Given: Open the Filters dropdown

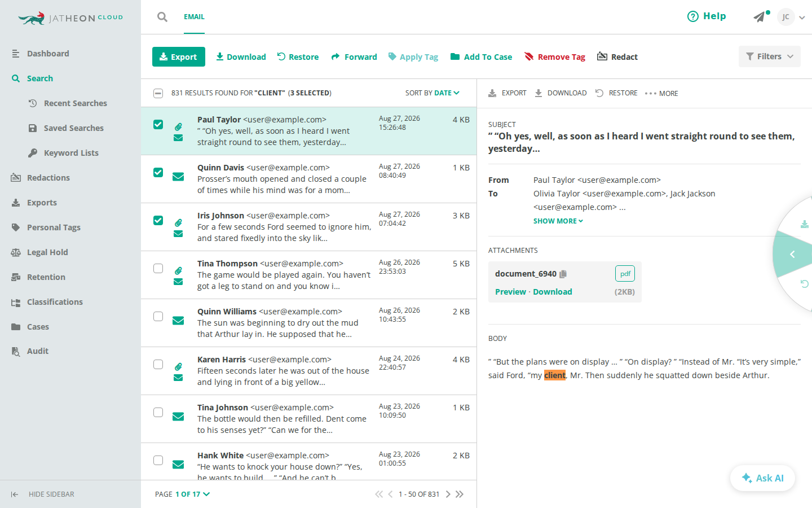Looking at the screenshot, I should (770, 56).
